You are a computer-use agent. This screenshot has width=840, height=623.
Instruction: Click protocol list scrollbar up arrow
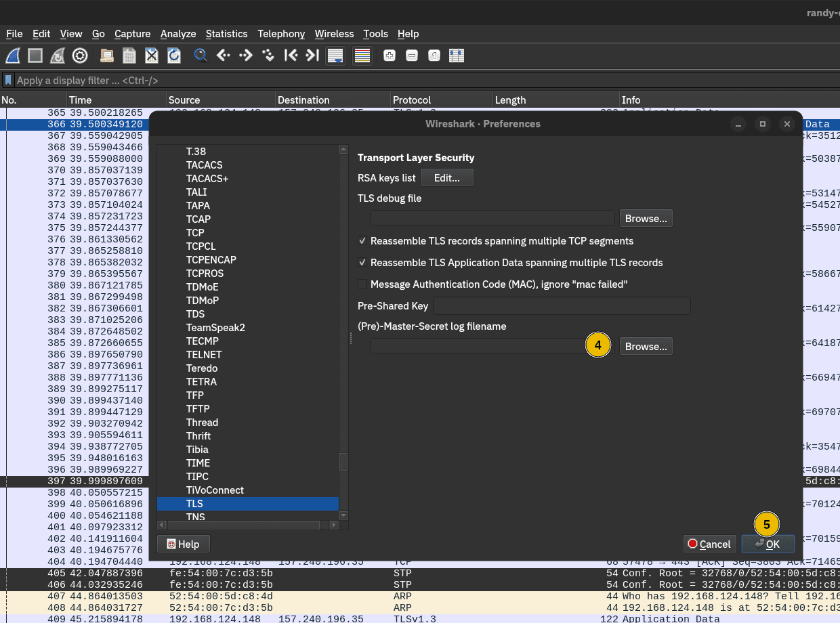click(343, 150)
